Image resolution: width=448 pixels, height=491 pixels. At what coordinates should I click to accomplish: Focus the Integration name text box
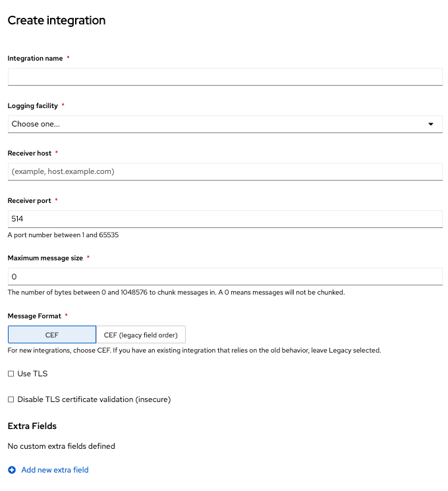click(225, 76)
